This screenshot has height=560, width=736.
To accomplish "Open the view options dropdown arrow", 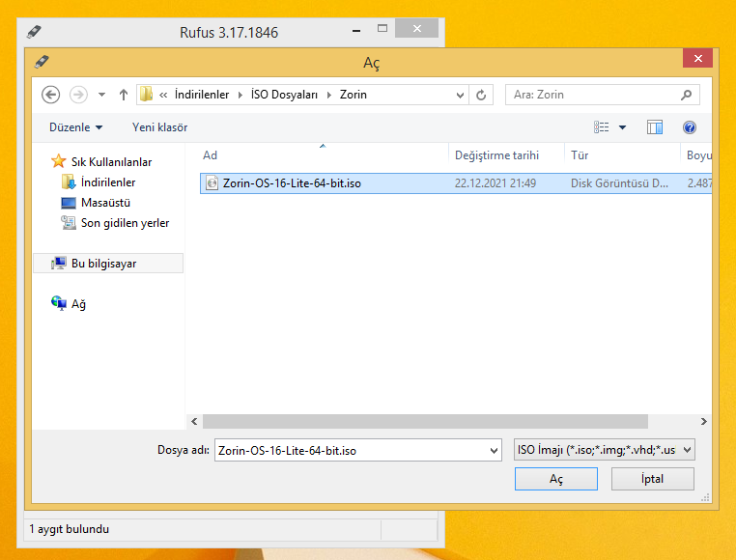I will coord(622,127).
